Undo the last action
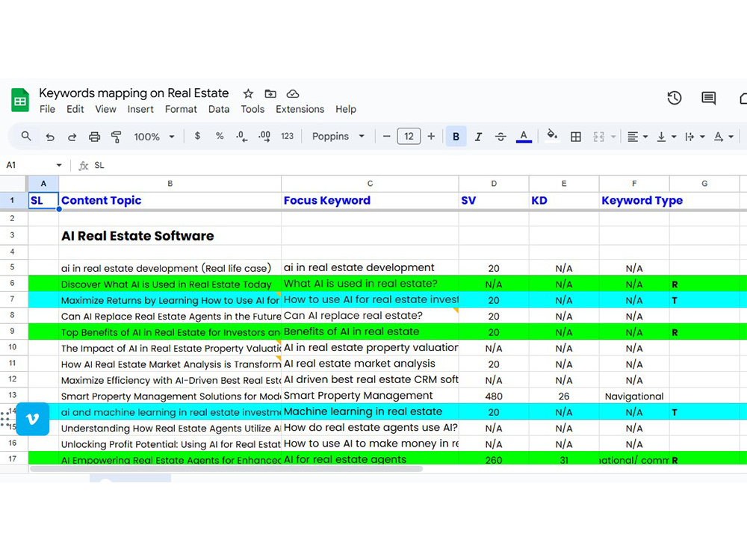Screen dimensions: 747x560 point(49,137)
